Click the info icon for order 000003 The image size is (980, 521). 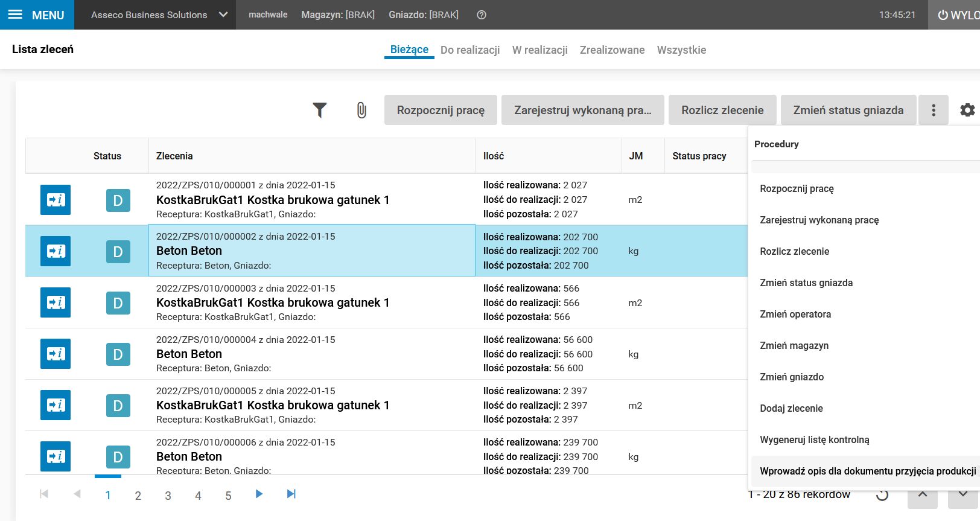(x=56, y=302)
